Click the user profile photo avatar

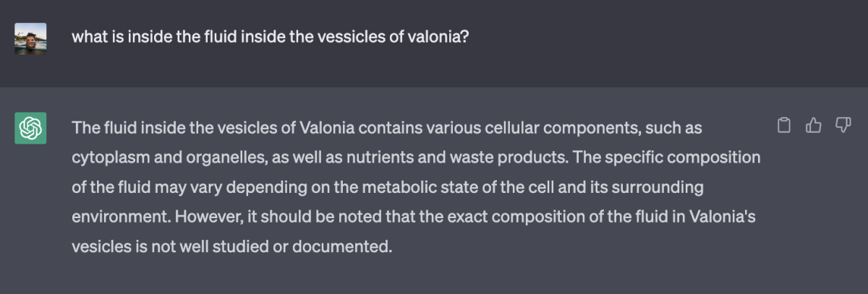(x=30, y=38)
